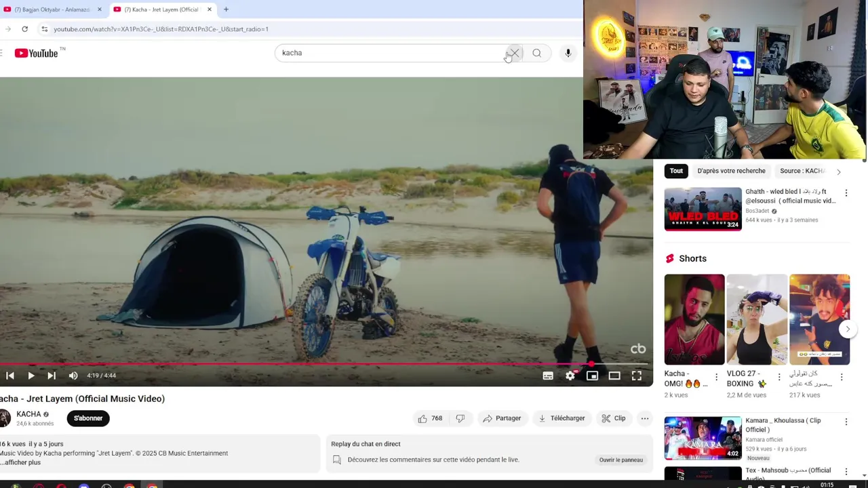Open options for the Tex - Mahsoub video
The width and height of the screenshot is (868, 488).
pos(846,472)
